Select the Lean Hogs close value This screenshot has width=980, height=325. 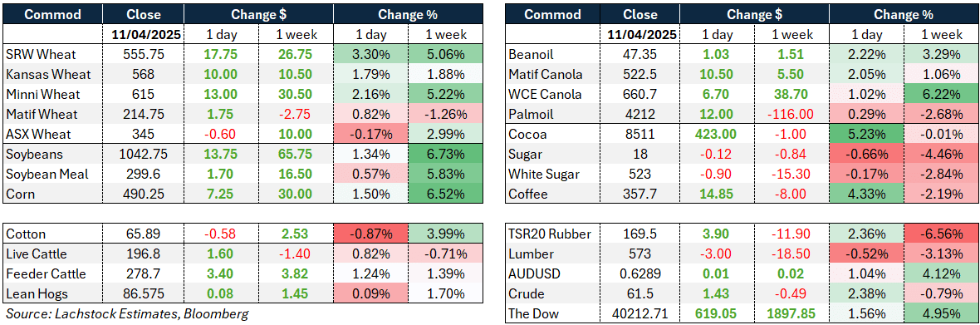(143, 293)
